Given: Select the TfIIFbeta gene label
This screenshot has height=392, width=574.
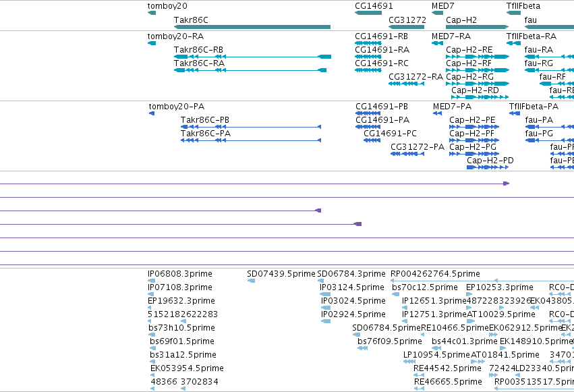Looking at the screenshot, I should pos(523,6).
